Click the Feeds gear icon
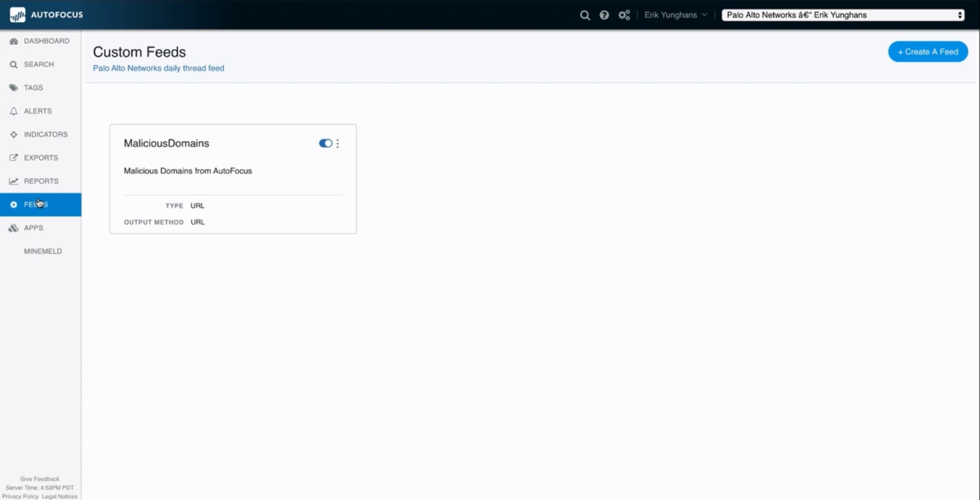The height and width of the screenshot is (500, 980). click(14, 205)
